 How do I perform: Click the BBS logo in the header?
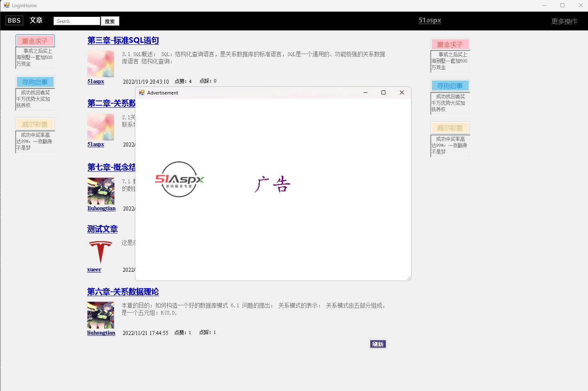click(14, 20)
